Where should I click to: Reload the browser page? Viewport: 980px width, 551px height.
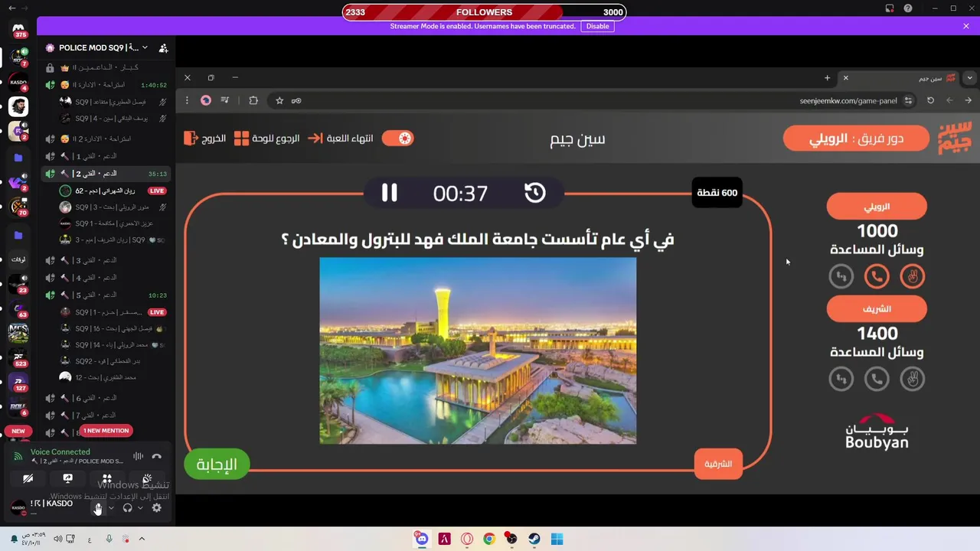[930, 100]
